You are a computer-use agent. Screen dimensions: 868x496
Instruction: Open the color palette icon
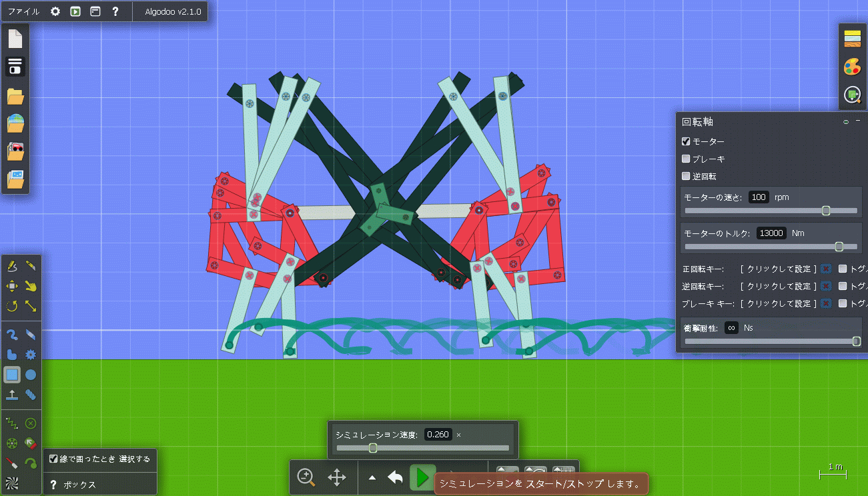pos(852,67)
